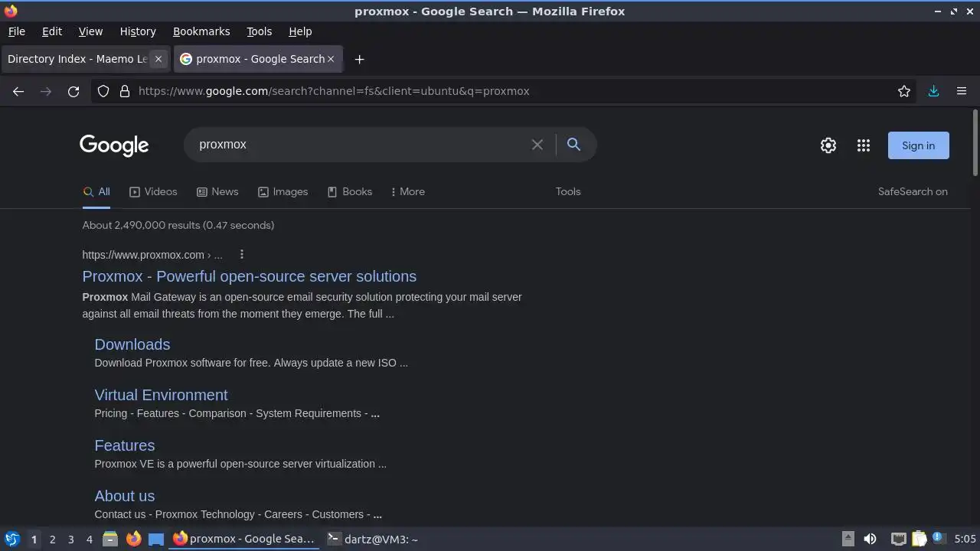Switch to workspace 4

89,540
